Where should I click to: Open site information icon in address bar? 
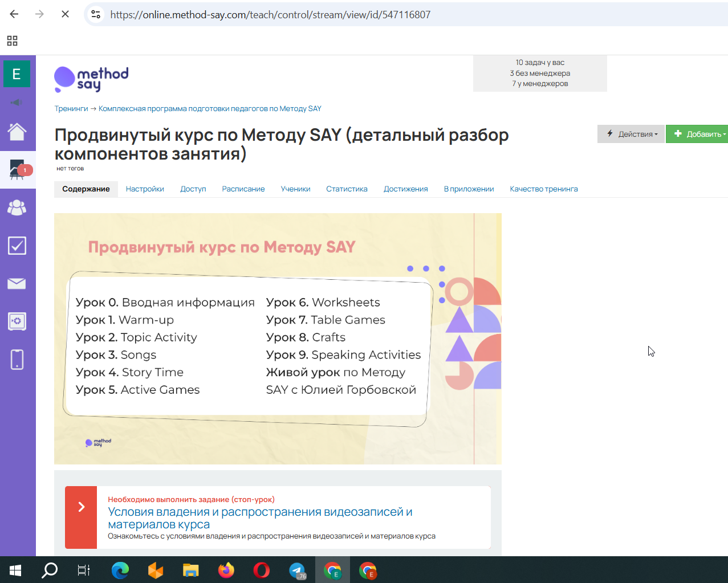pos(96,15)
